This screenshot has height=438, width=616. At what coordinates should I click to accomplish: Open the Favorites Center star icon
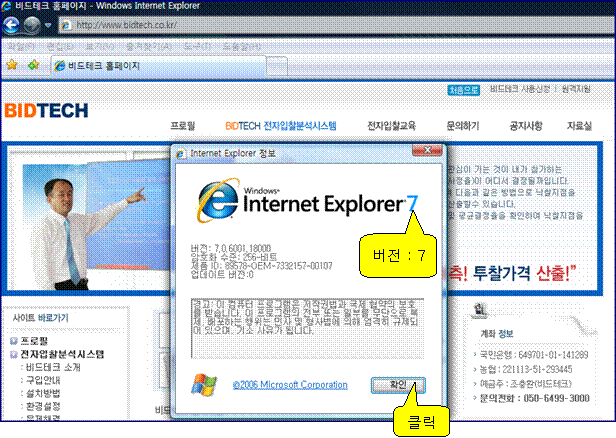(x=12, y=65)
